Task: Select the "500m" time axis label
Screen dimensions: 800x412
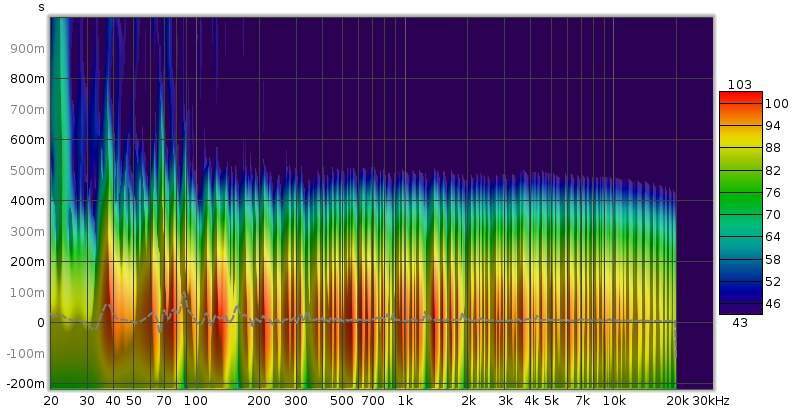Action: tap(27, 170)
